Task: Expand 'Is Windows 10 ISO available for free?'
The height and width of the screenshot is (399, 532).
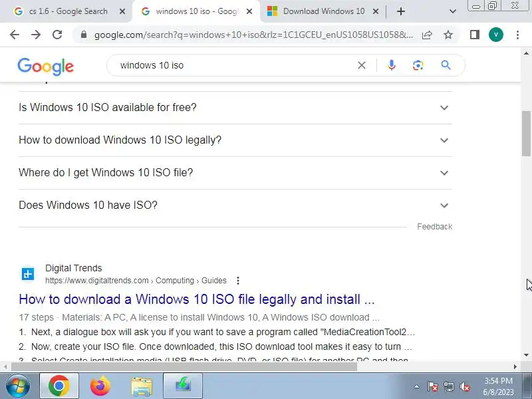Action: pyautogui.click(x=235, y=108)
